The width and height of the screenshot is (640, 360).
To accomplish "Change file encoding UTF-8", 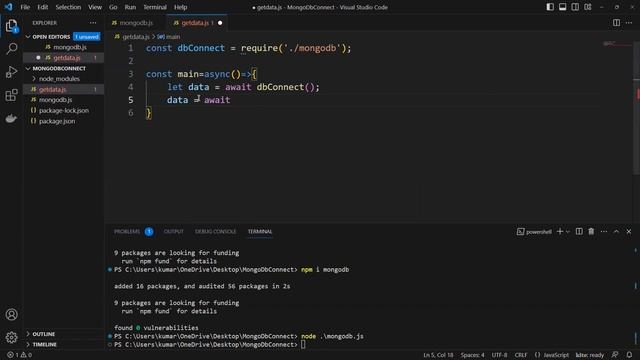I will pyautogui.click(x=499, y=355).
